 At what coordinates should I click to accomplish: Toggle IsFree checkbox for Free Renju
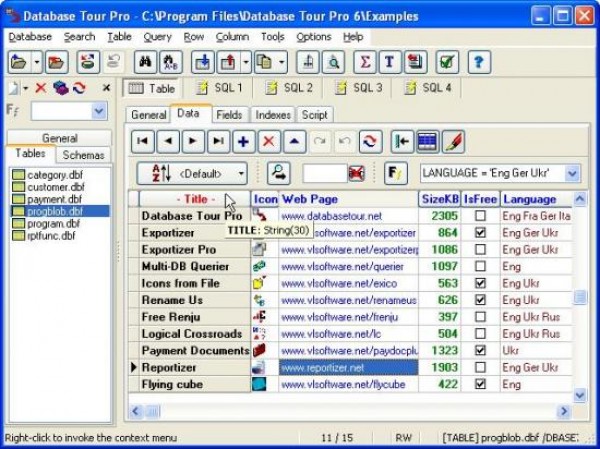[x=480, y=317]
